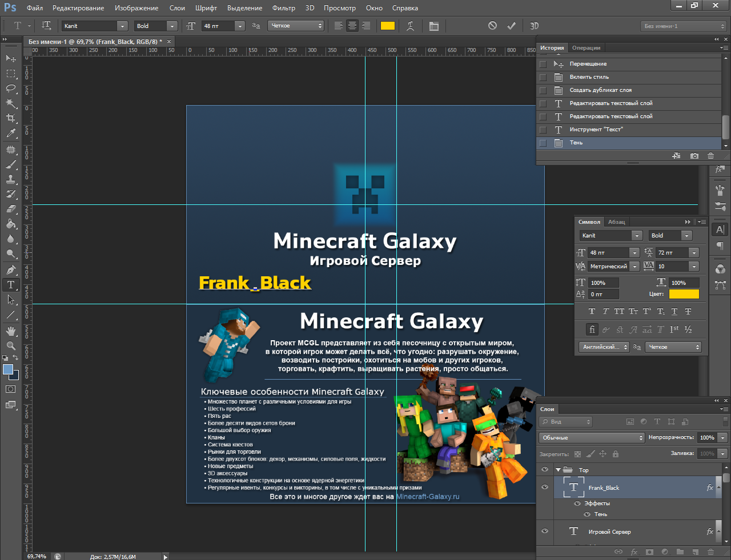Image resolution: width=731 pixels, height=560 pixels.
Task: Select Вклеить стиль history step
Action: click(589, 77)
